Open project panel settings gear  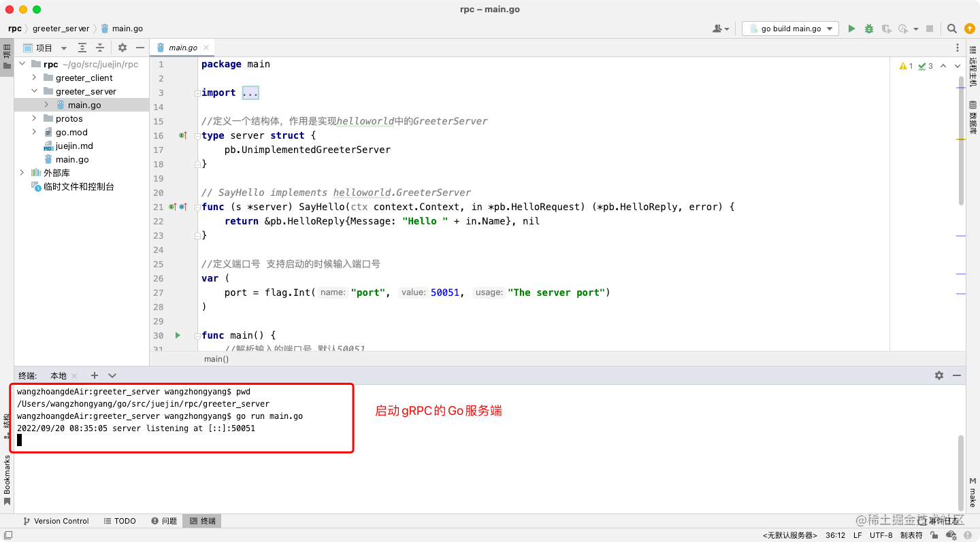pos(122,48)
